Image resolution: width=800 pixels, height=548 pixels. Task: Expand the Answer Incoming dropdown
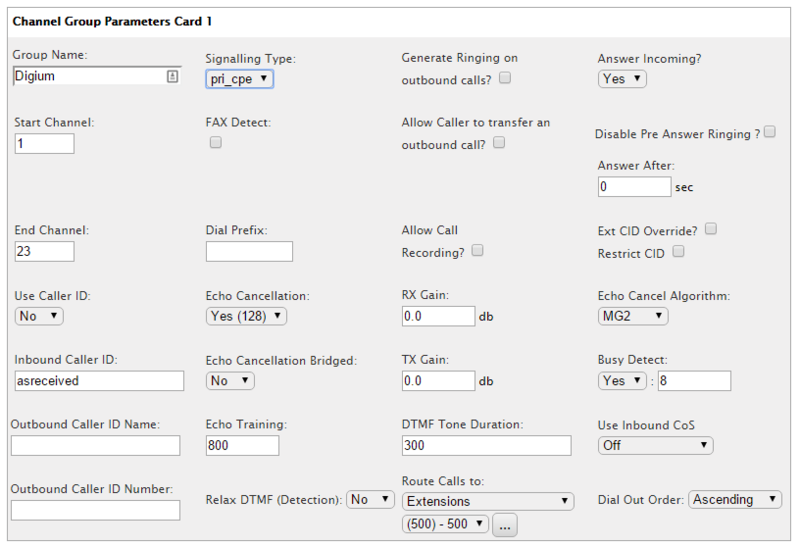coord(622,78)
